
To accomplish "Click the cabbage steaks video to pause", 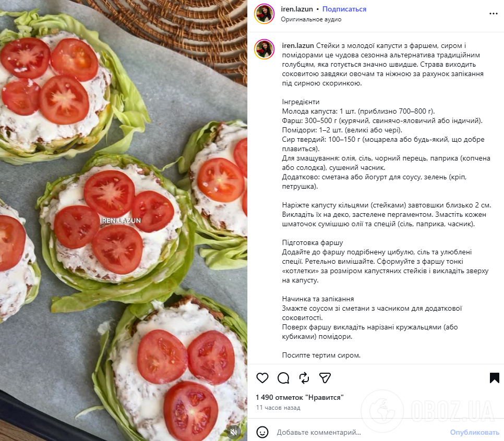I will point(124,220).
